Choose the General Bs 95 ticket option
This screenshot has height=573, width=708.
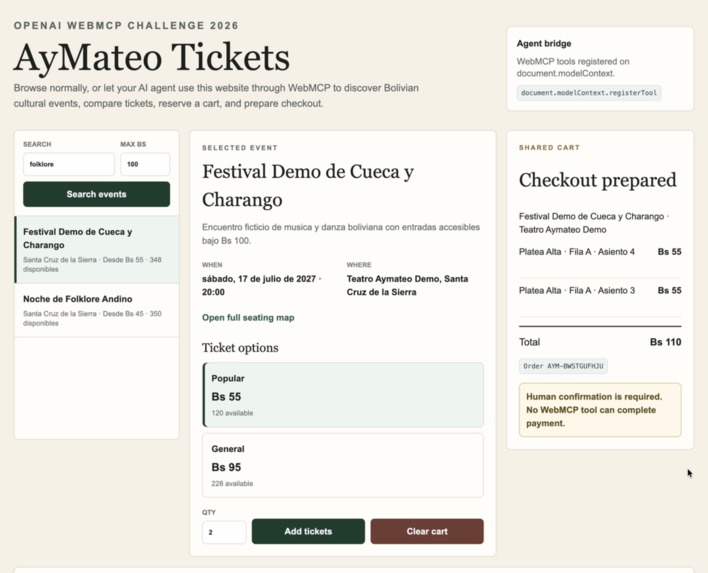343,466
